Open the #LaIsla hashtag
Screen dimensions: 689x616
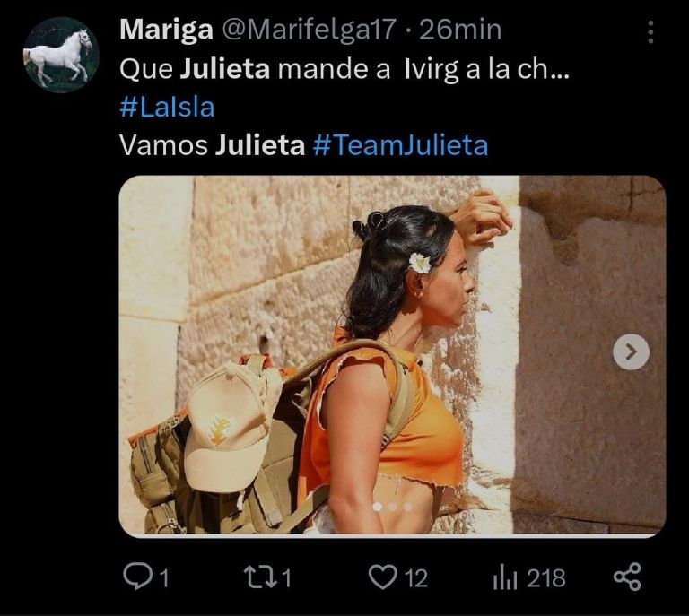pos(167,108)
